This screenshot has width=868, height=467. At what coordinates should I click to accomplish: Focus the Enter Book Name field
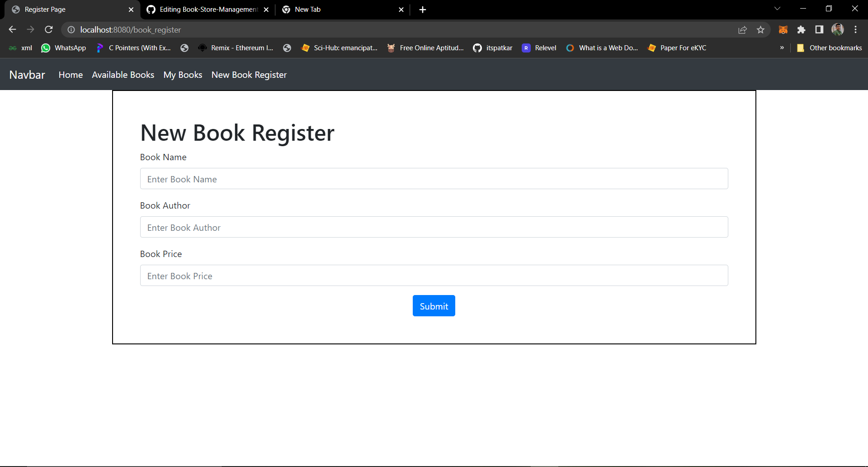[x=434, y=178]
